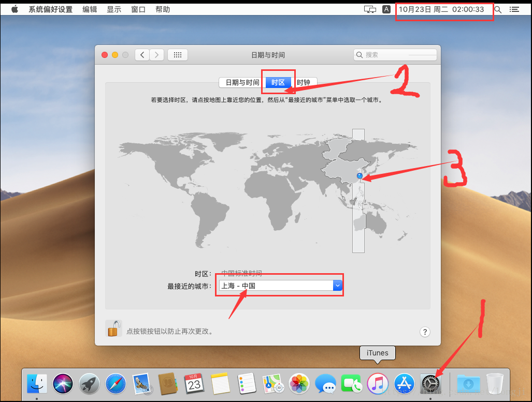Open Mail stamp icon in Dock
The height and width of the screenshot is (402, 532).
pos(142,384)
